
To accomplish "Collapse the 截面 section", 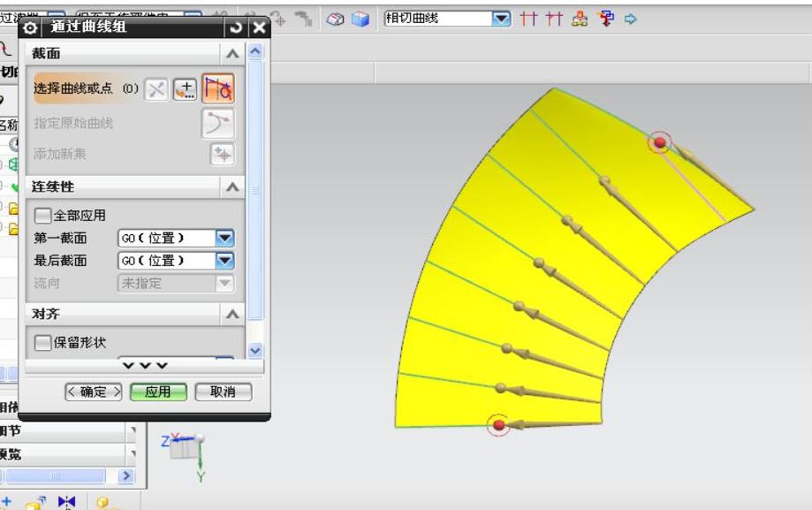I will click(232, 53).
